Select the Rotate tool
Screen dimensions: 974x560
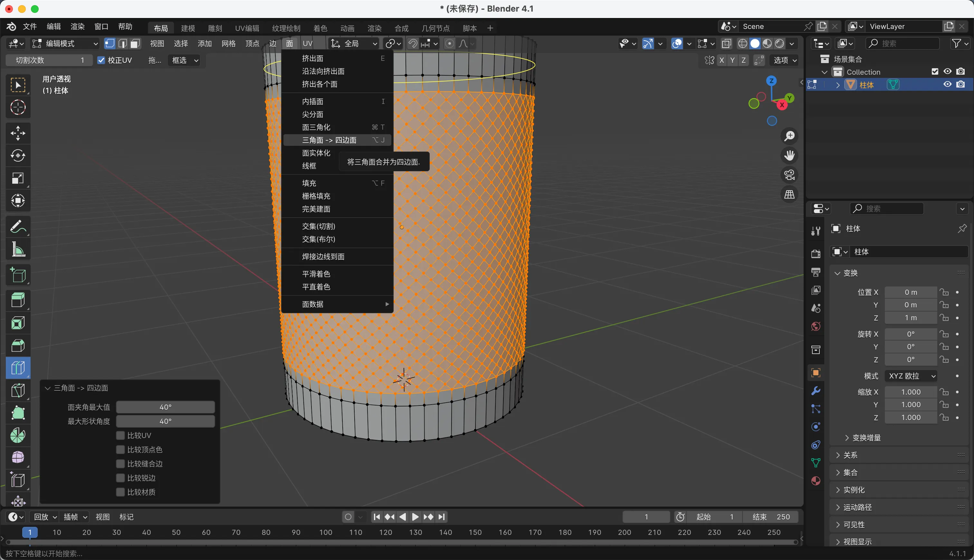point(18,156)
